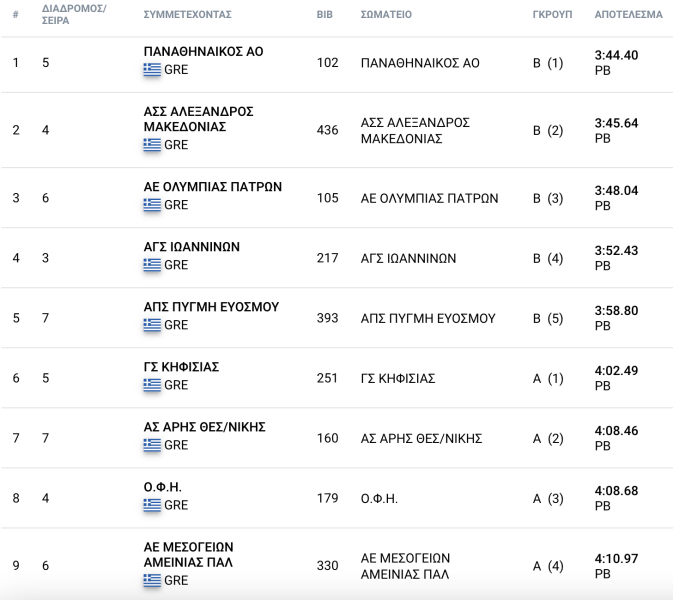Screen dimensions: 673x600
Task: Select the flag beneath ΑΕ ΟΛΥΜΠΙΑΣ ΠΑΤΡΩΝ participant
Action: click(152, 205)
